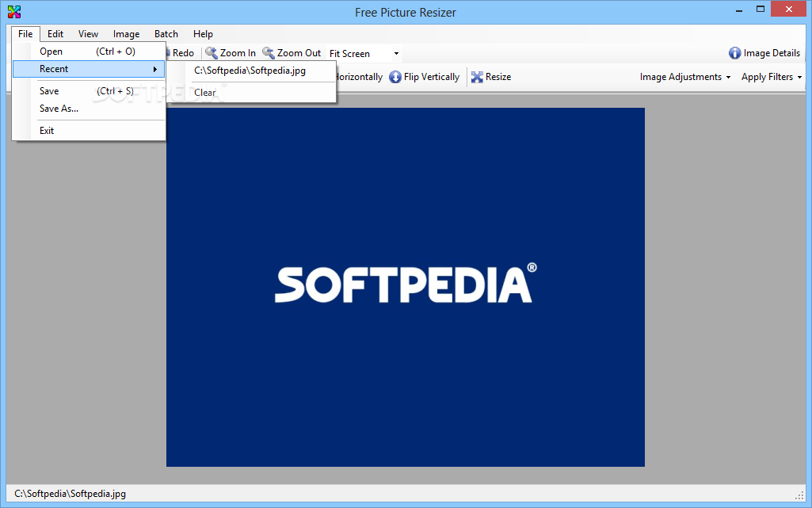Click the Image Details info icon
This screenshot has width=812, height=508.
735,53
